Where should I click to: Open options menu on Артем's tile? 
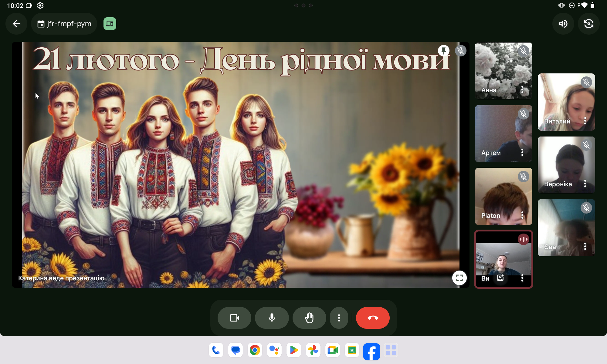522,152
